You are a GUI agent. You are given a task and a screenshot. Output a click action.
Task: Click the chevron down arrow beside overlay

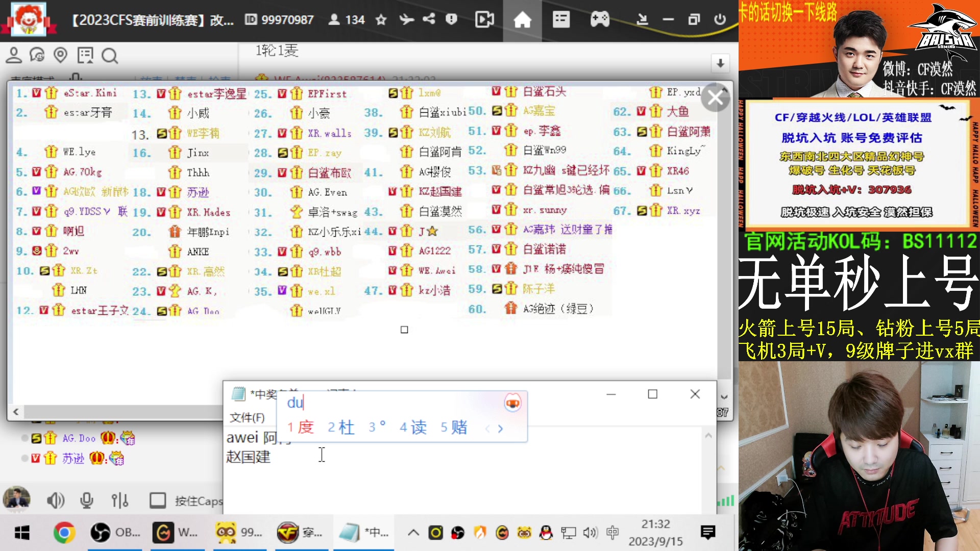(x=724, y=396)
